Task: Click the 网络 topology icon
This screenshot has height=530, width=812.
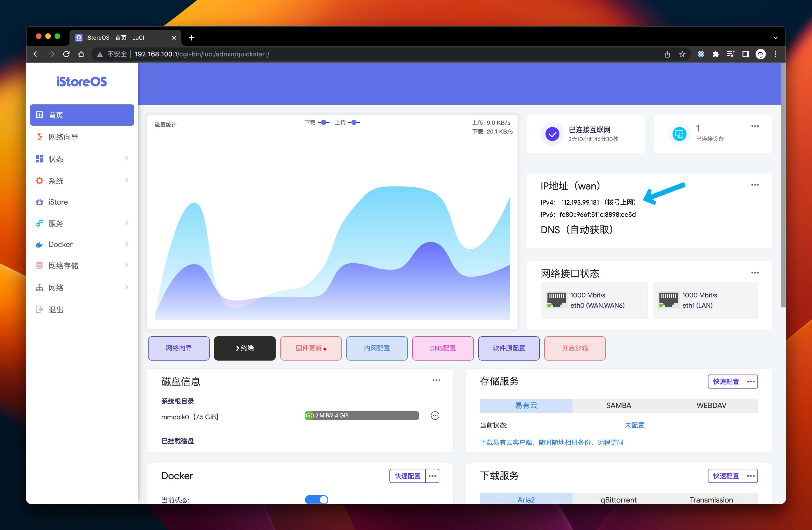Action: pos(40,288)
